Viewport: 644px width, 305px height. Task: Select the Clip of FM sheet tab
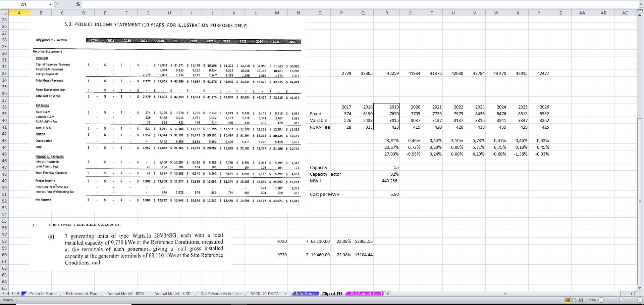pos(332,294)
